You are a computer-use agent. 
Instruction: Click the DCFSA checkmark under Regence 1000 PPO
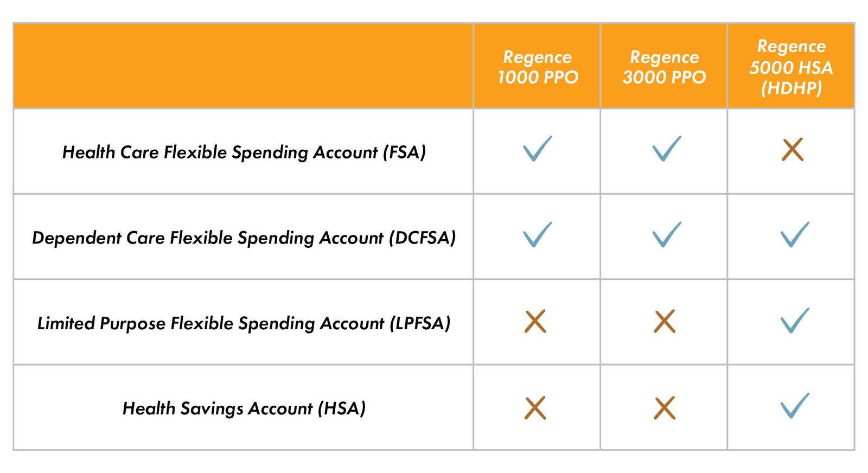point(537,234)
